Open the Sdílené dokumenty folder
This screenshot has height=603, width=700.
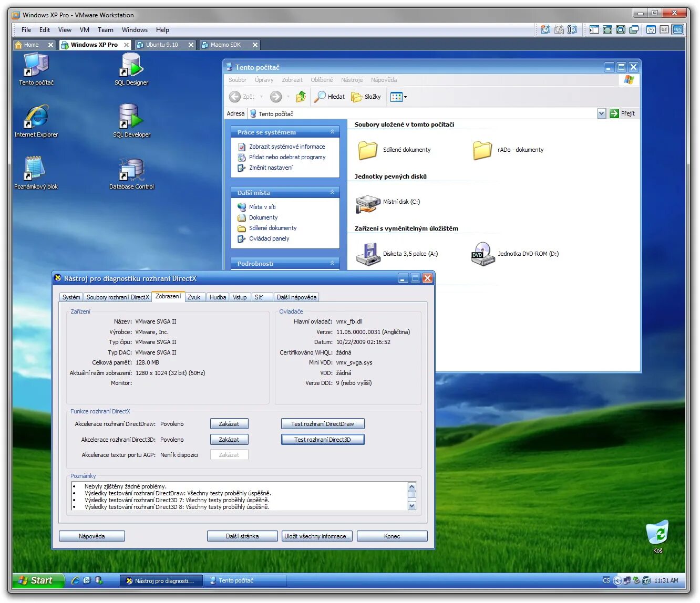(394, 150)
